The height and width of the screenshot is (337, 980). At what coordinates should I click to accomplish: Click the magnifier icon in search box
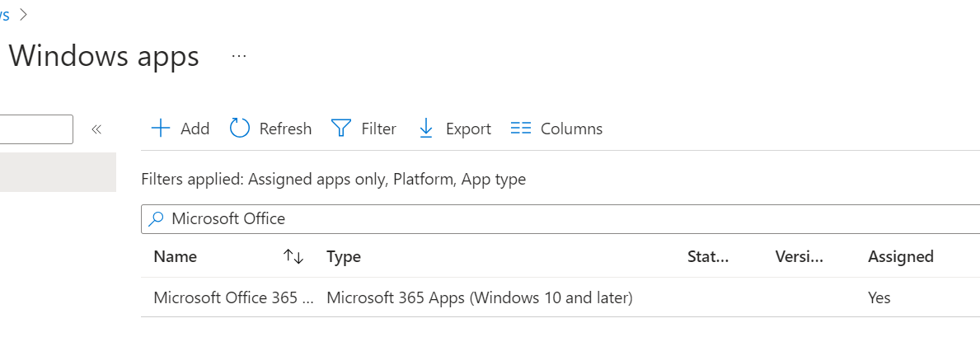(156, 219)
